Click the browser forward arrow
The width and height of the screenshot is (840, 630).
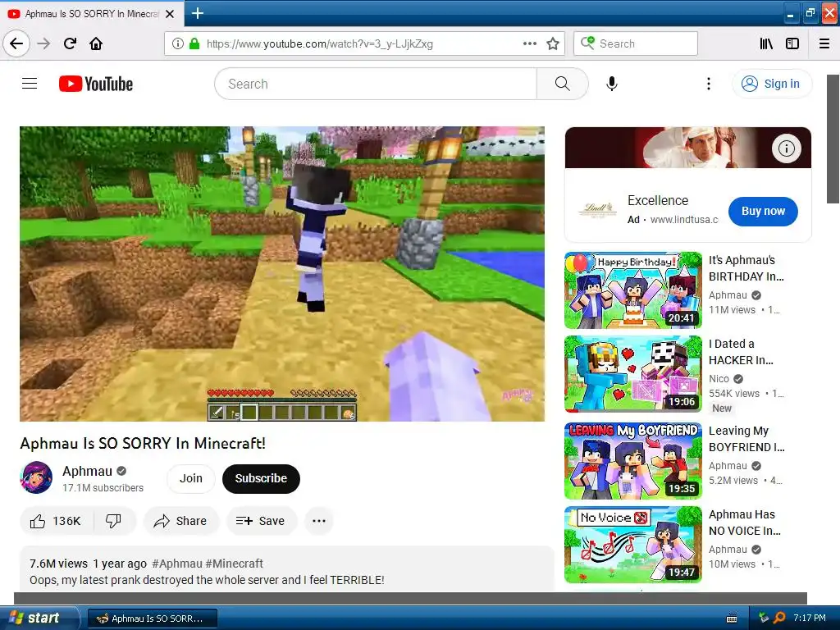[43, 43]
